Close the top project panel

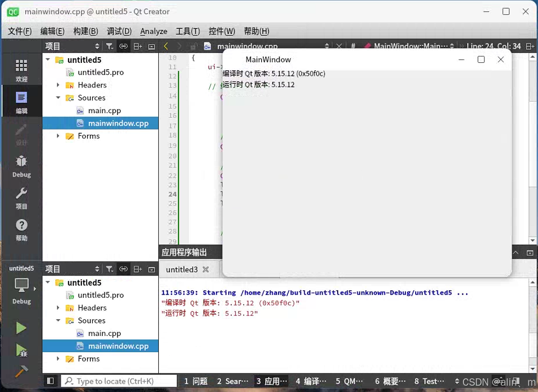click(x=152, y=47)
